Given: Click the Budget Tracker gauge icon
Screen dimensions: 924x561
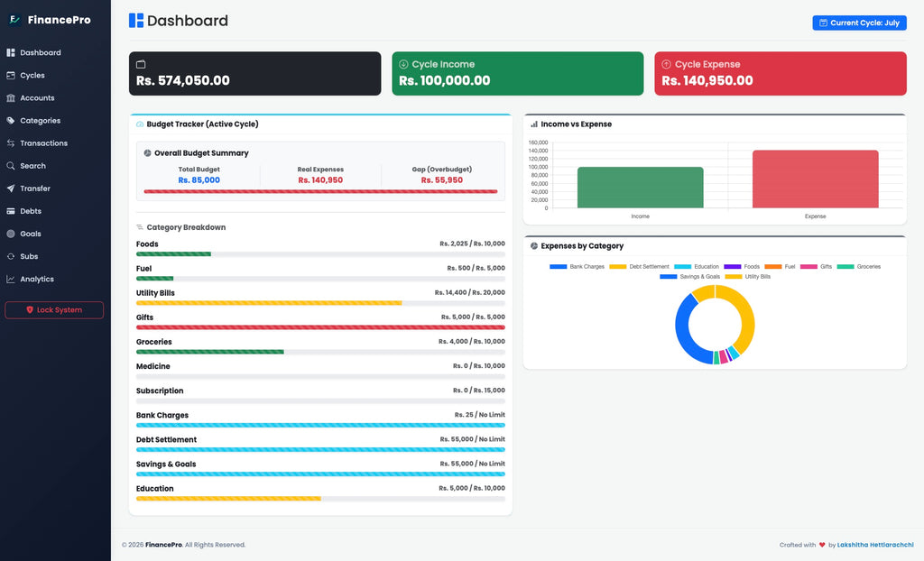Looking at the screenshot, I should 140,124.
